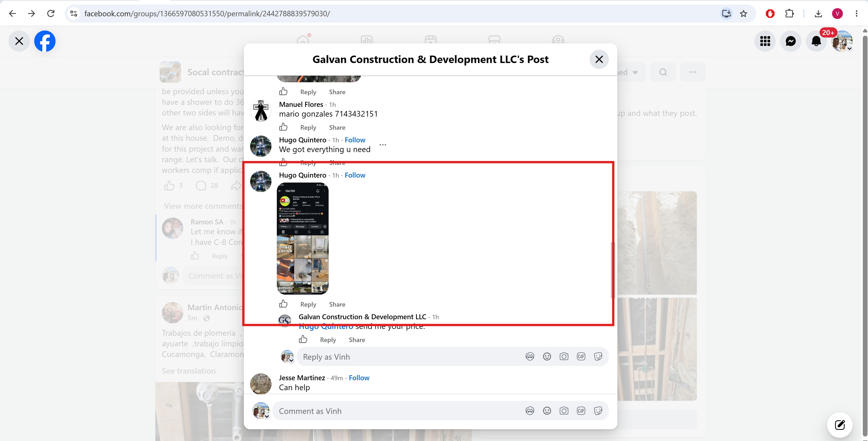Click the comment dialog scrollbar
868x441 pixels.
pyautogui.click(x=613, y=270)
